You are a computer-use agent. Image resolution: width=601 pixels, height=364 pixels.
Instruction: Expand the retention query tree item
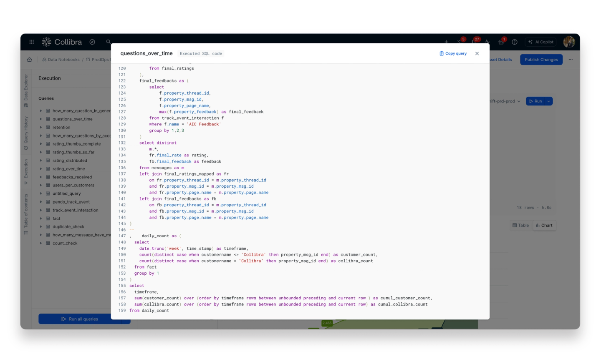coord(41,128)
